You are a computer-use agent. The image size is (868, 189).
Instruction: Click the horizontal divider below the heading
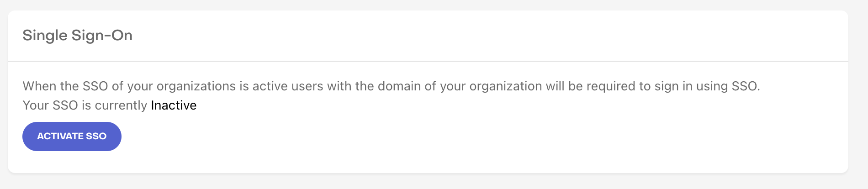(428, 61)
